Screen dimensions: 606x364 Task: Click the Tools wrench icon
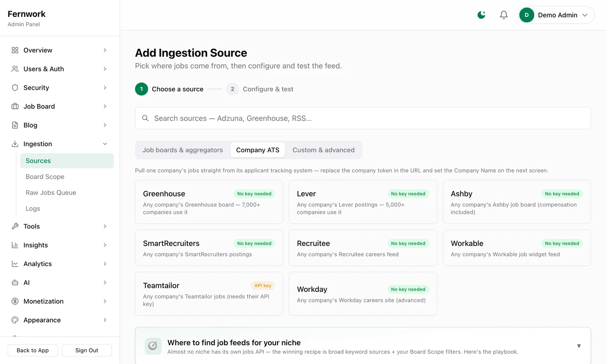point(15,226)
